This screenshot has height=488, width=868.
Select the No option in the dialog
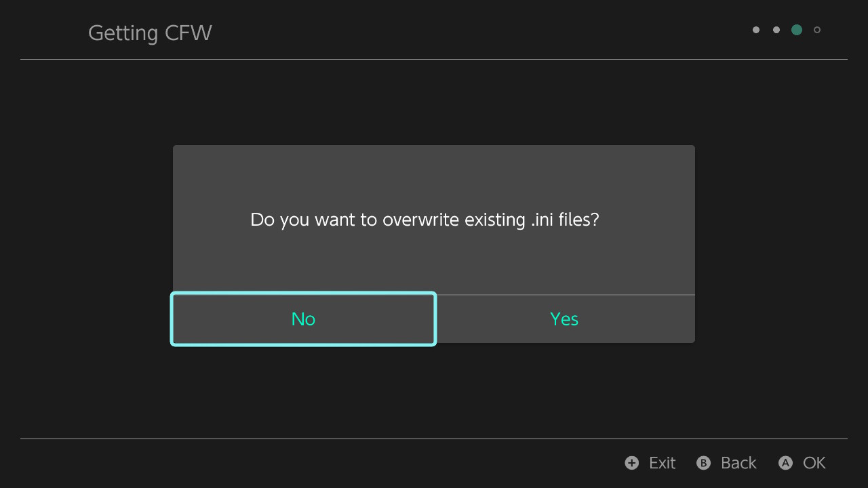(303, 319)
